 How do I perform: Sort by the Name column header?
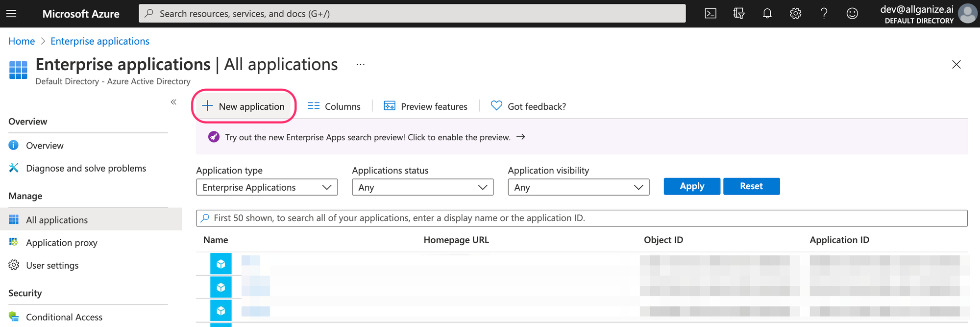pyautogui.click(x=216, y=240)
